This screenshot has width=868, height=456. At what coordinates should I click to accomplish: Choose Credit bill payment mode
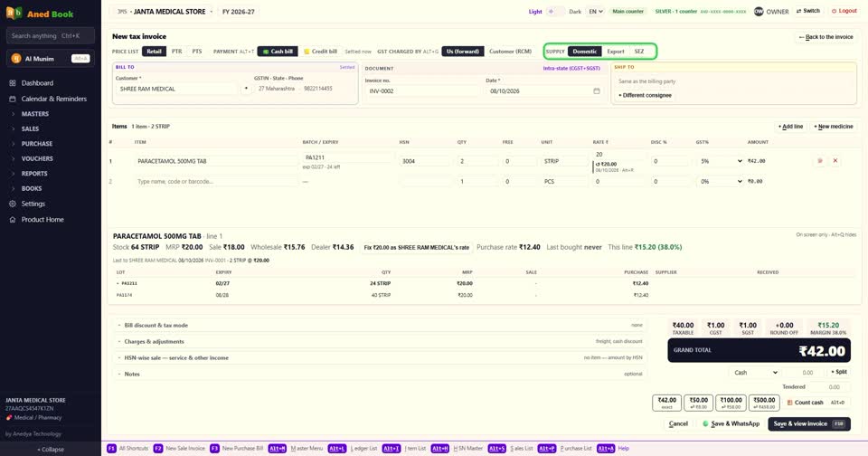coord(320,52)
